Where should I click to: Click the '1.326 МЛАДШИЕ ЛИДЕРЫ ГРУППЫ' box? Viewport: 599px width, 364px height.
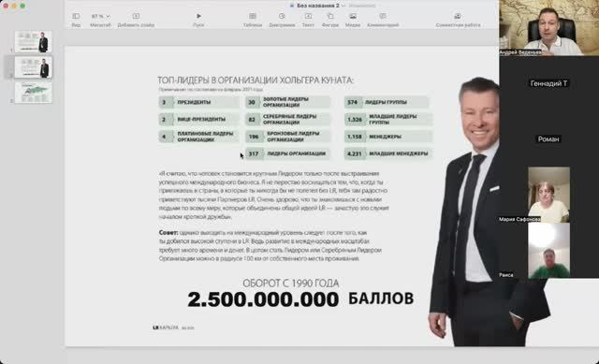click(x=388, y=119)
